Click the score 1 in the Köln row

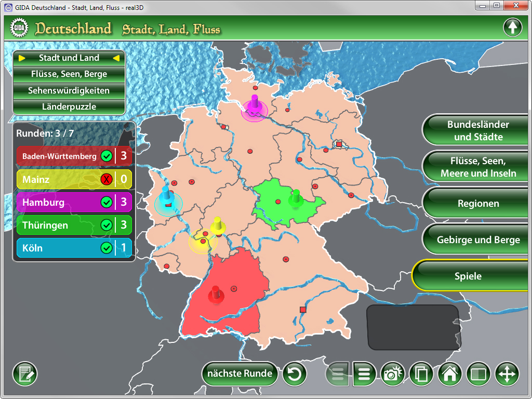point(124,248)
